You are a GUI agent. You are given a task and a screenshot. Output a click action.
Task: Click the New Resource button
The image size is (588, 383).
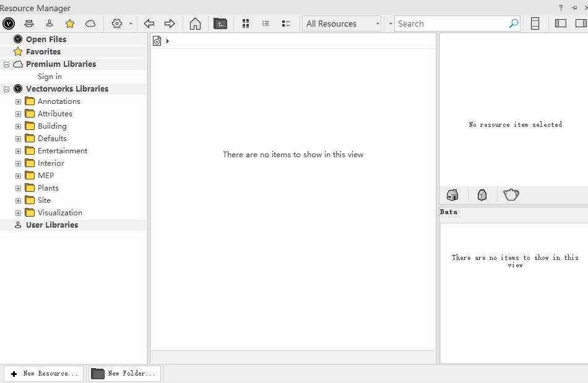44,373
